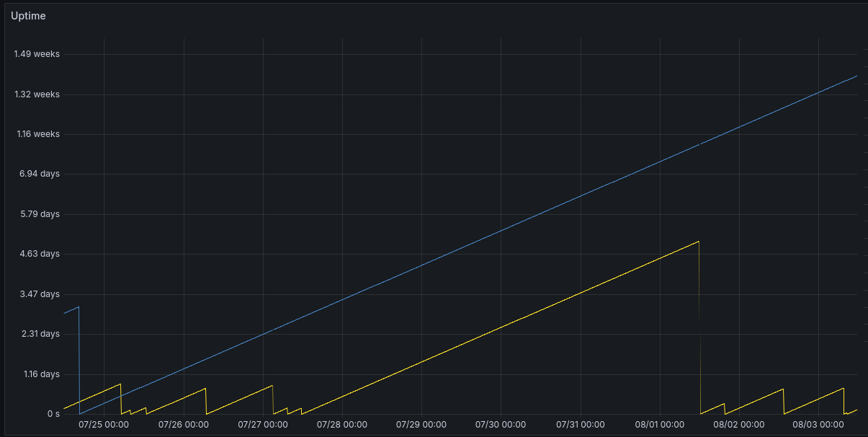868x437 pixels.
Task: Select the 4.63 days y-axis label
Action: (40, 254)
